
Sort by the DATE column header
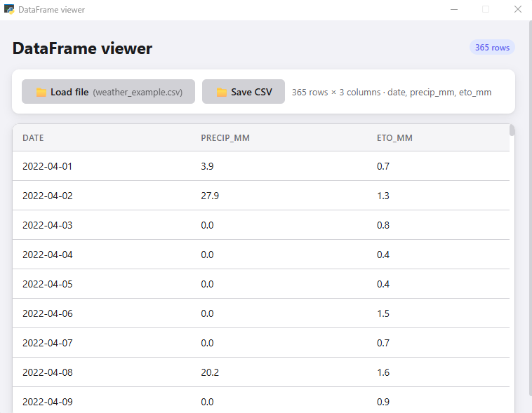[x=33, y=138]
